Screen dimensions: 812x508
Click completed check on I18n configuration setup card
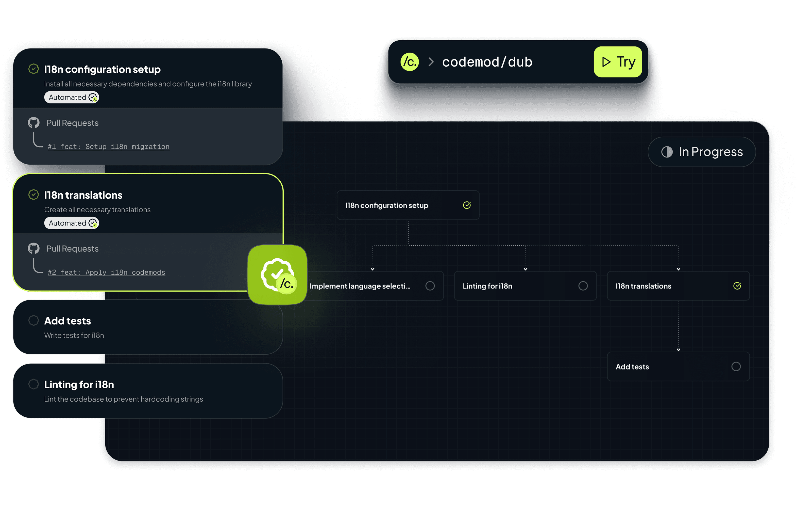click(x=33, y=69)
